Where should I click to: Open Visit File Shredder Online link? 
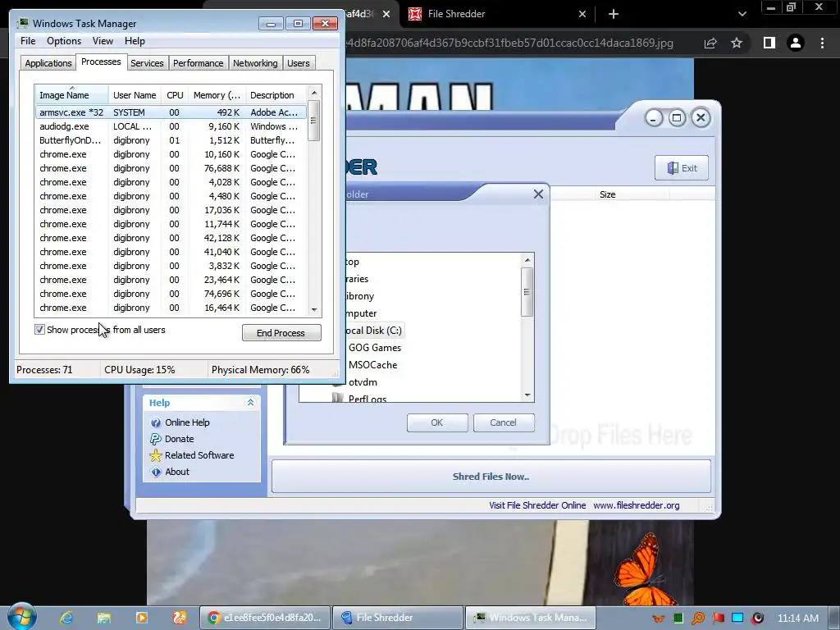(x=536, y=505)
